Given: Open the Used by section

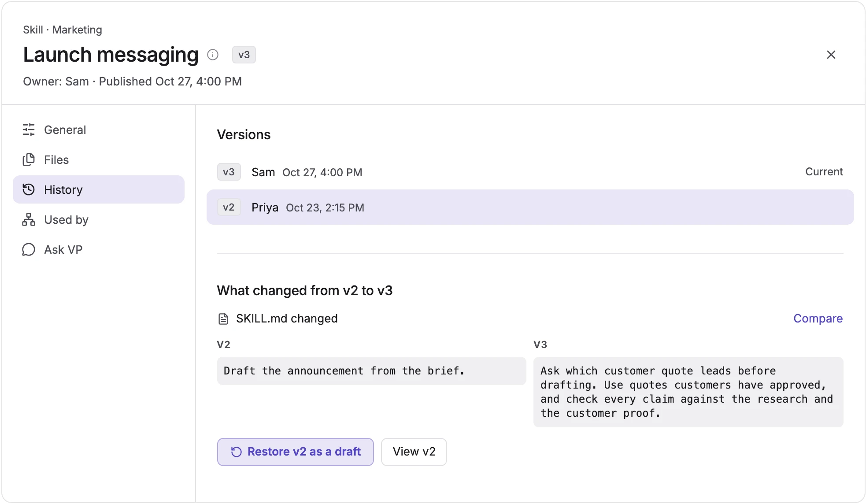Looking at the screenshot, I should (x=99, y=219).
